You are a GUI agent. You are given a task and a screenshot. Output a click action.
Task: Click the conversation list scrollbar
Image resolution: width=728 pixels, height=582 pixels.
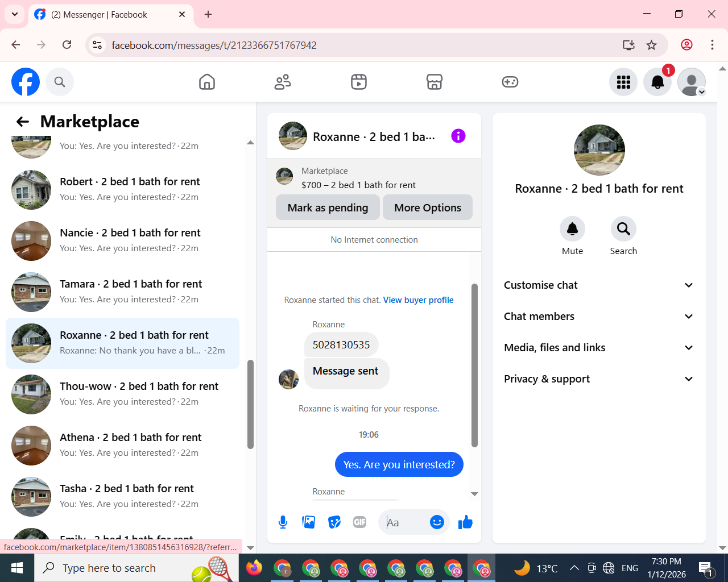click(x=250, y=404)
